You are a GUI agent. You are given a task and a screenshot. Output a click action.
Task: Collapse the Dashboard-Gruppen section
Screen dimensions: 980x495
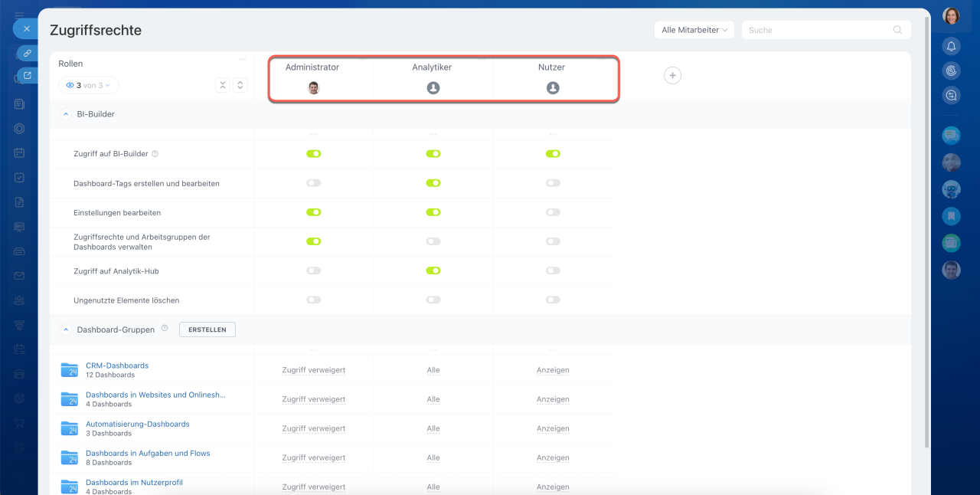(x=65, y=329)
